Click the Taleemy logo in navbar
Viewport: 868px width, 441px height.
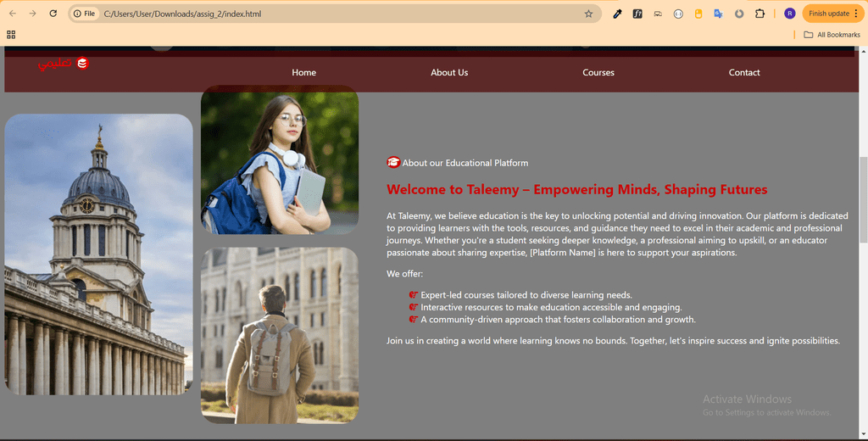63,64
